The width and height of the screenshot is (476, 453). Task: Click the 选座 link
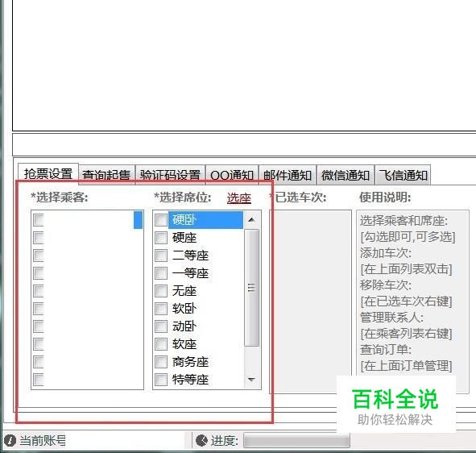[x=239, y=198]
